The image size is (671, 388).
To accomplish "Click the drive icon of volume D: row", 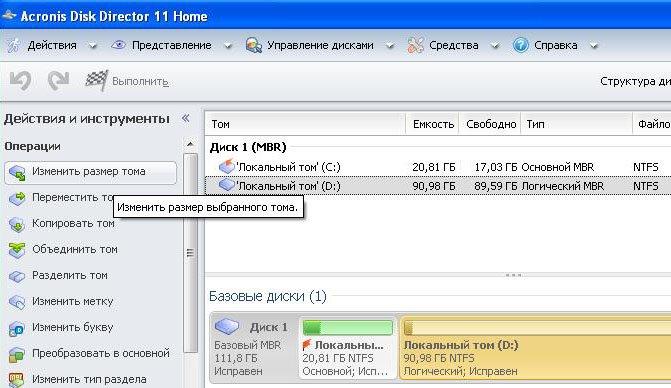I will tap(227, 185).
